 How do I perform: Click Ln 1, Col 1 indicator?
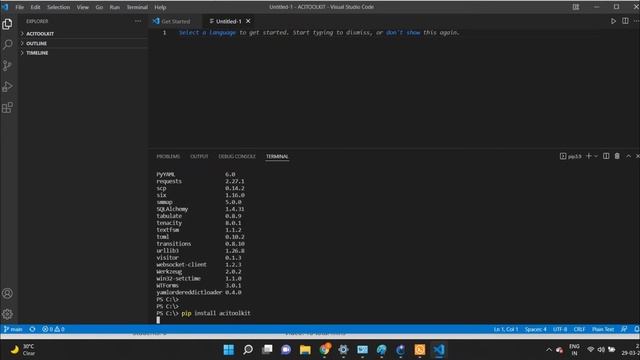coord(506,329)
